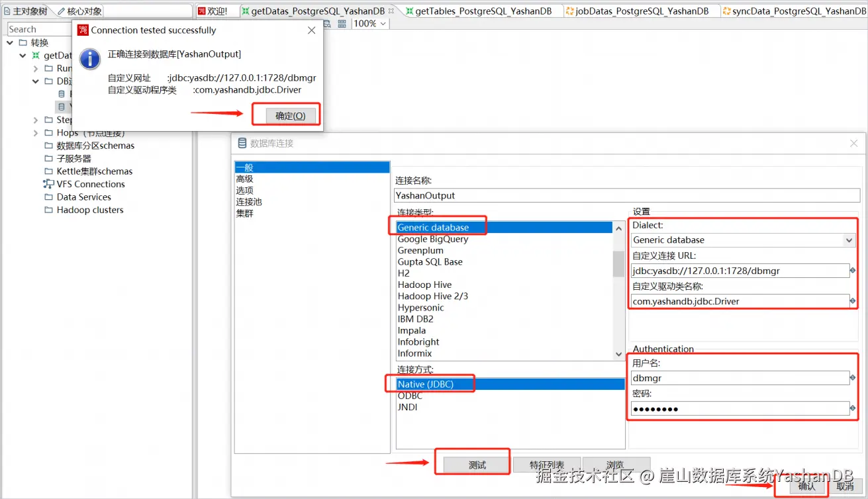868x499 pixels.
Task: Expand the Hops (节点连接) tree node
Action: (x=36, y=133)
